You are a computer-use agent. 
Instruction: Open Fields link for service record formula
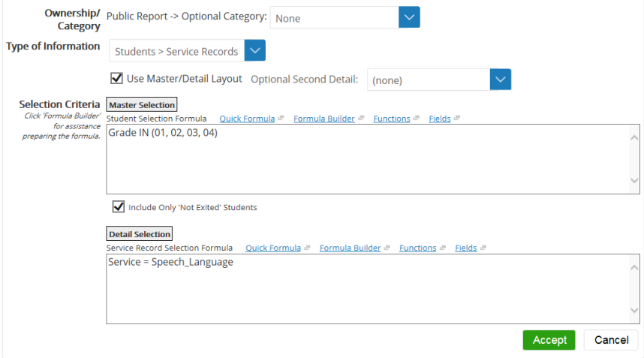coord(465,248)
